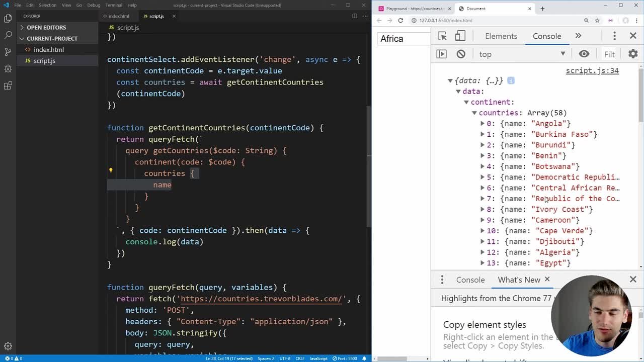Open the JavaScript context 'top' dropdown
The image size is (644, 362).
(x=522, y=54)
